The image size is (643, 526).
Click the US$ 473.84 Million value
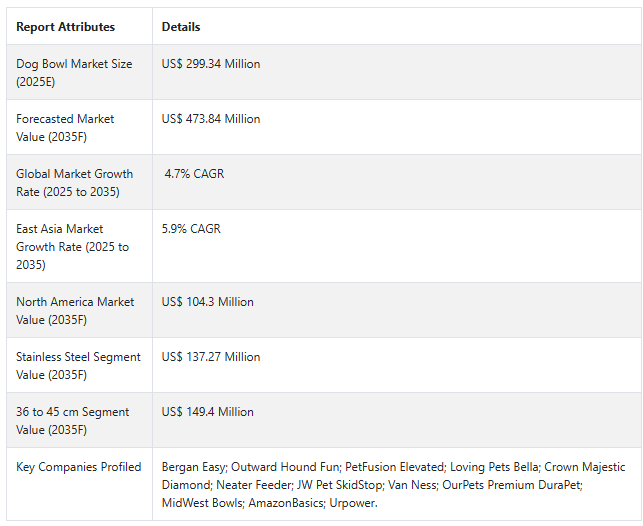[211, 119]
